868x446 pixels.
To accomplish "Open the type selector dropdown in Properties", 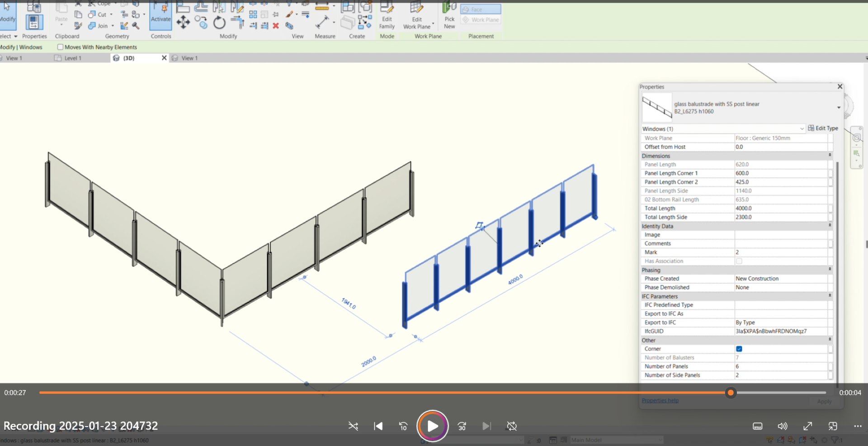I will tap(839, 108).
